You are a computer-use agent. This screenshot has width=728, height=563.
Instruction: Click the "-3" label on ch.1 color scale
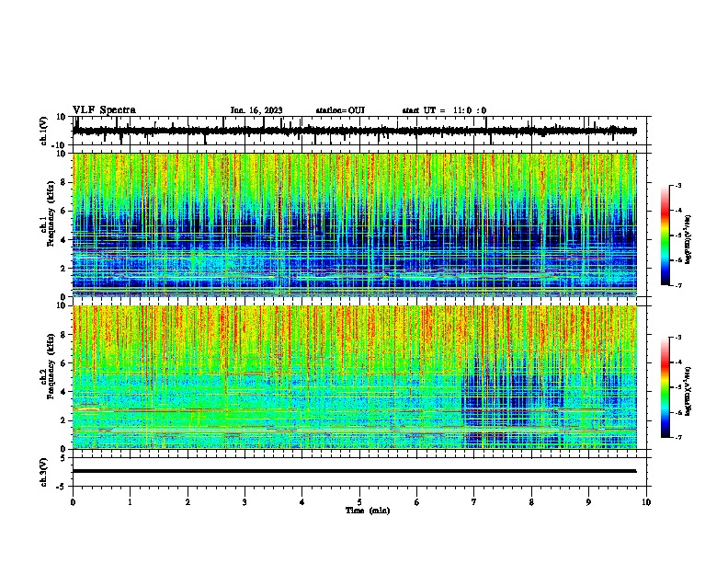tap(677, 186)
